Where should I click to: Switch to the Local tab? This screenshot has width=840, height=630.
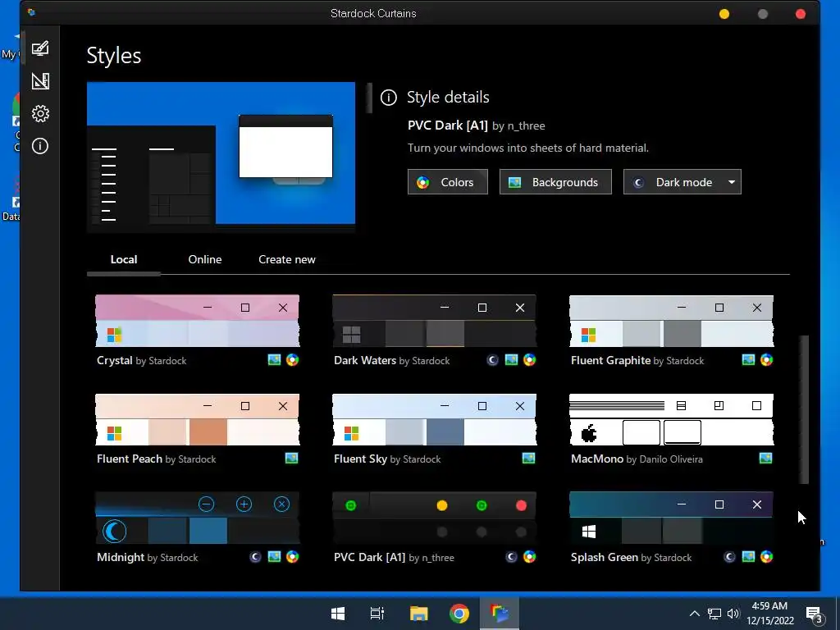pos(124,259)
